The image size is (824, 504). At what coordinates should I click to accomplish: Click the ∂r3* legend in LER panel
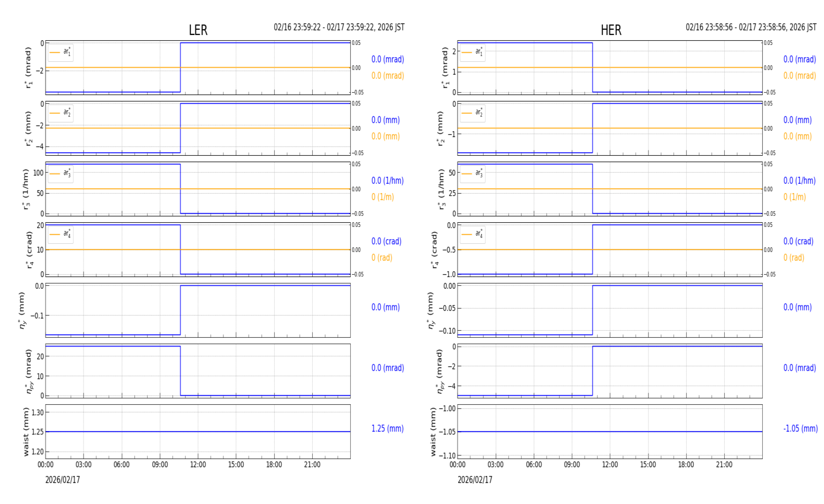[60, 174]
